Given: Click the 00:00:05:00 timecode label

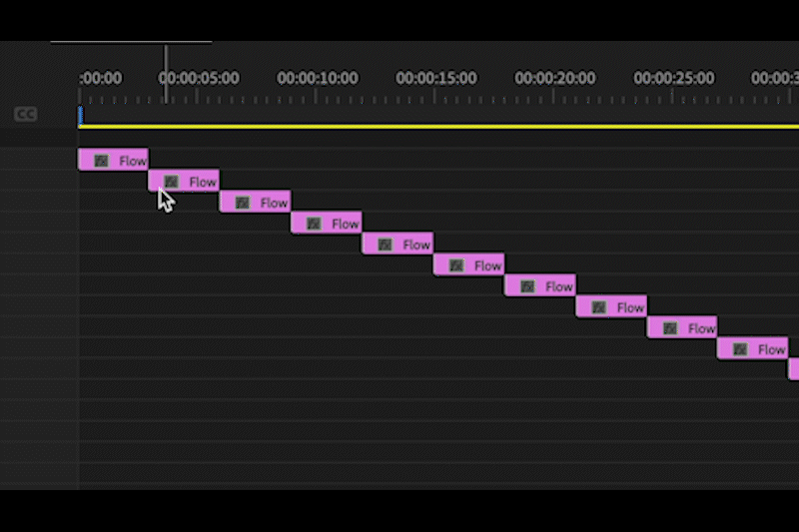Looking at the screenshot, I should coord(199,78).
